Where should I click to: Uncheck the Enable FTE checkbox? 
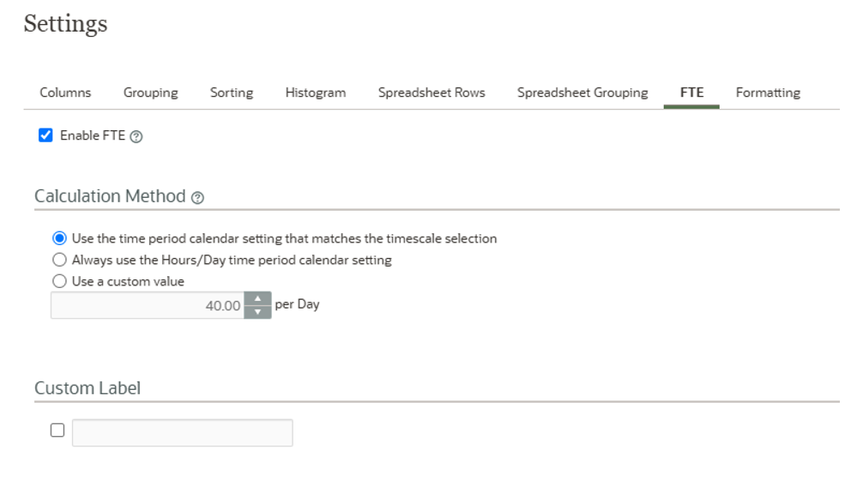point(46,135)
